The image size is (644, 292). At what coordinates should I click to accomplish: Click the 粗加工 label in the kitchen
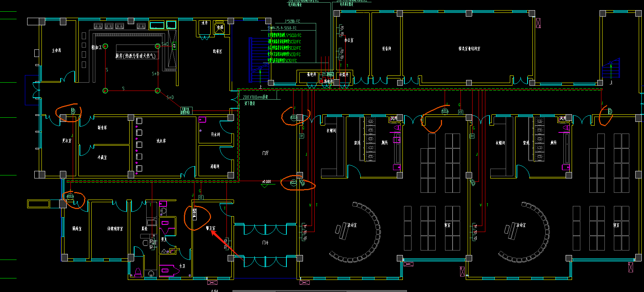click(x=96, y=48)
